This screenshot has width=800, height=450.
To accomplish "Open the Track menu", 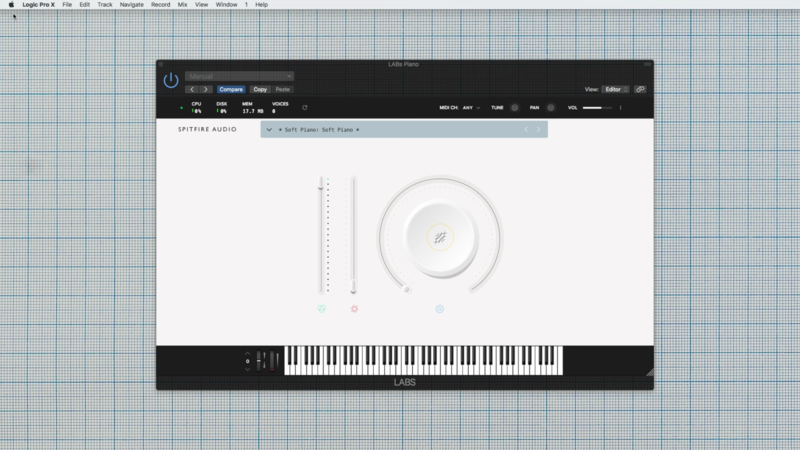I will [x=105, y=5].
